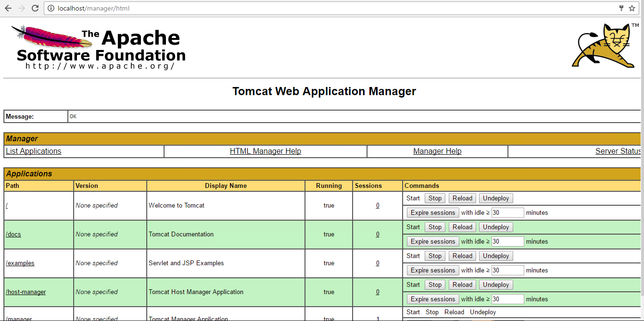Viewport: 644px width, 321px height.
Task: Reload the page with refresh icon
Action: pos(35,8)
